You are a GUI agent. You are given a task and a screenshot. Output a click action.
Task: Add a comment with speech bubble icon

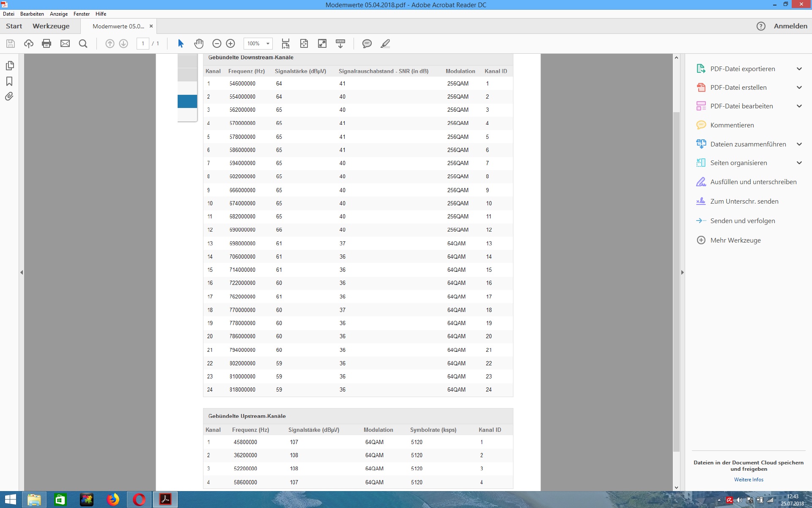click(x=367, y=44)
